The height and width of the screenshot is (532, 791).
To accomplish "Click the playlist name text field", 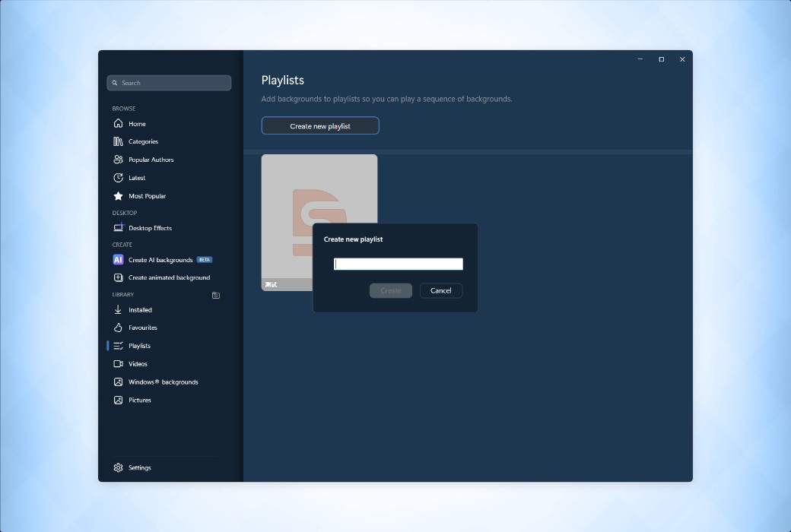I will pos(398,264).
